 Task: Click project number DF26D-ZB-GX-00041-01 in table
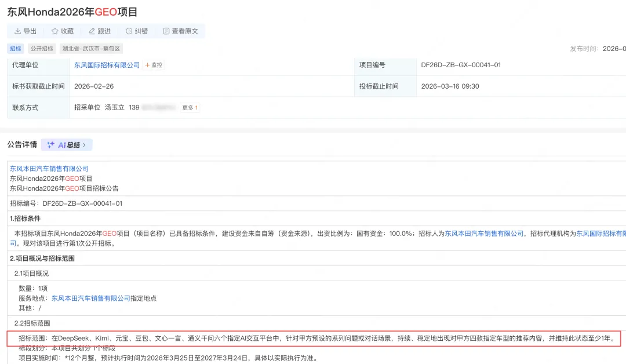tap(461, 65)
